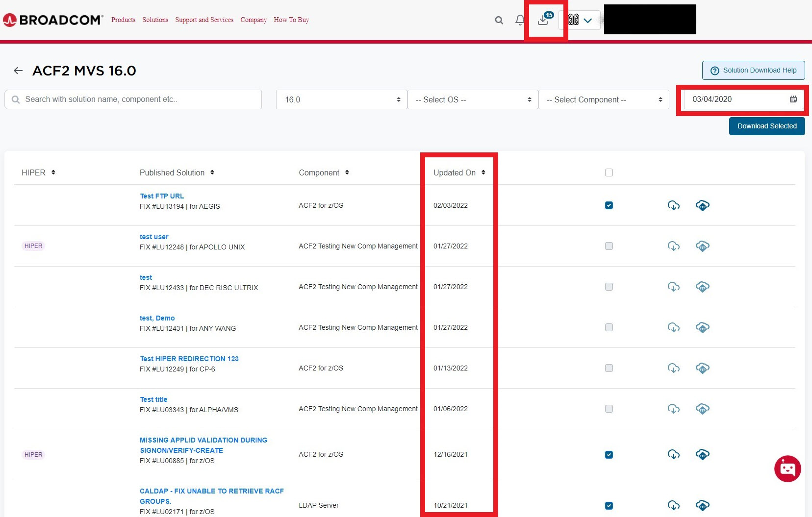Toggle the select-all checkbox in table header

pyautogui.click(x=609, y=172)
